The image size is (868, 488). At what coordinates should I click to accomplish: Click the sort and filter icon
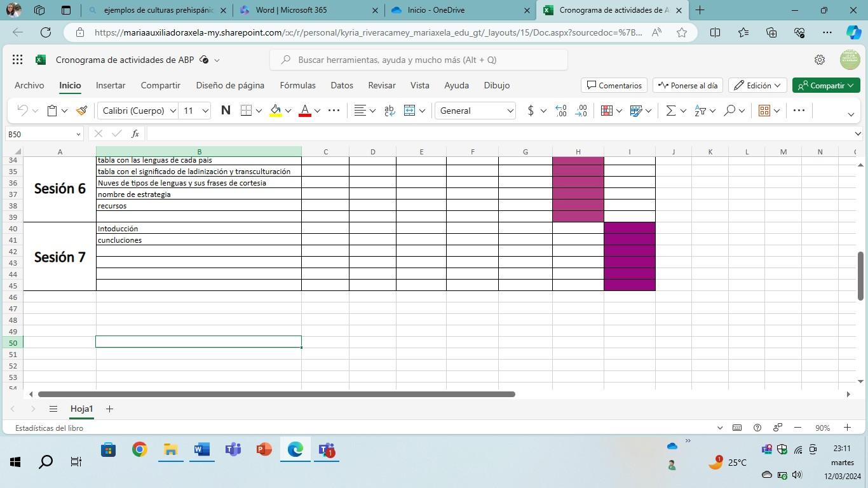(700, 111)
